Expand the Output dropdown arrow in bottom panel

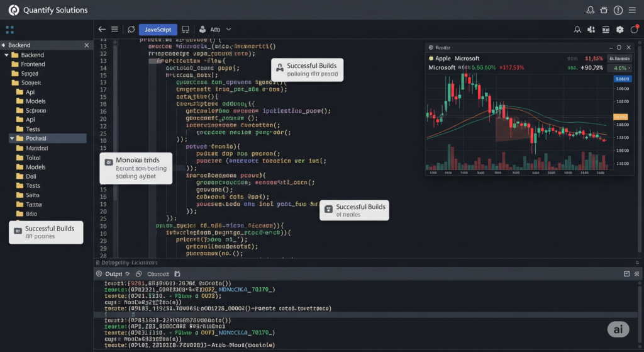[128, 274]
